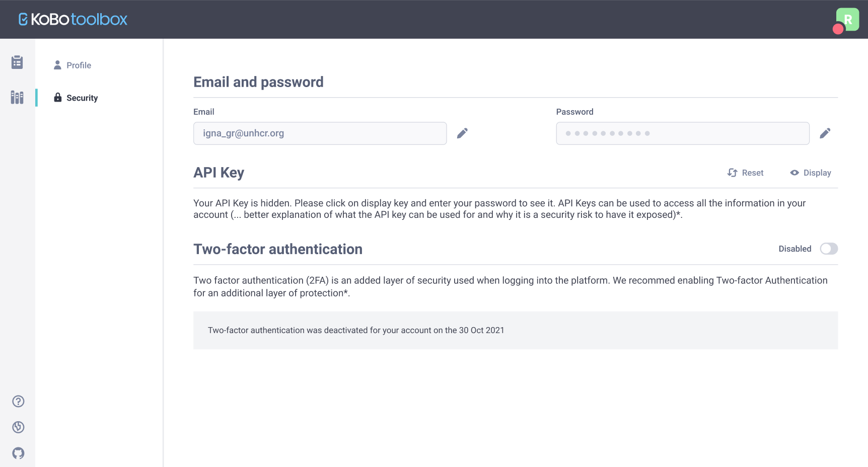Screen dimensions: 868x467
Task: Edit the Email with the pencil icon
Action: [x=462, y=133]
